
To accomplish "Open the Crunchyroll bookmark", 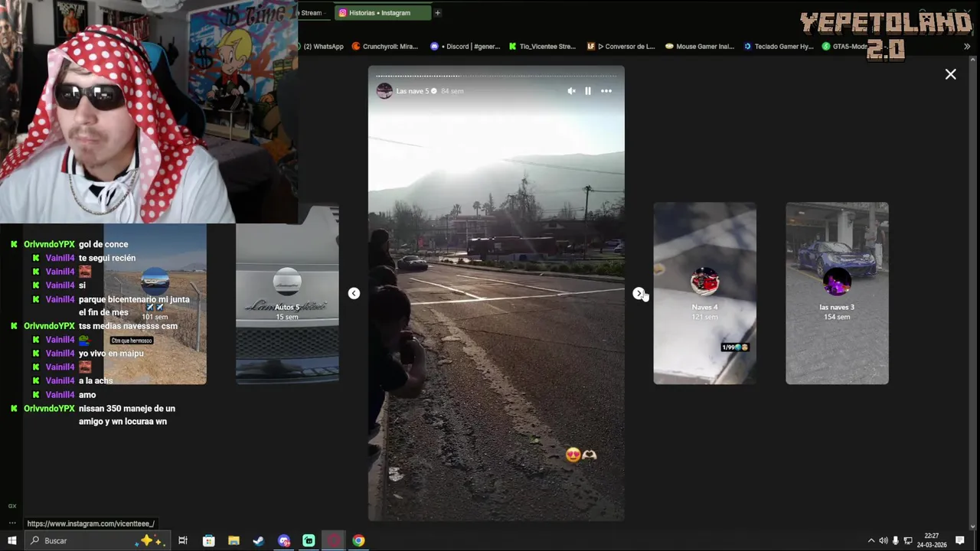I will pyautogui.click(x=385, y=47).
